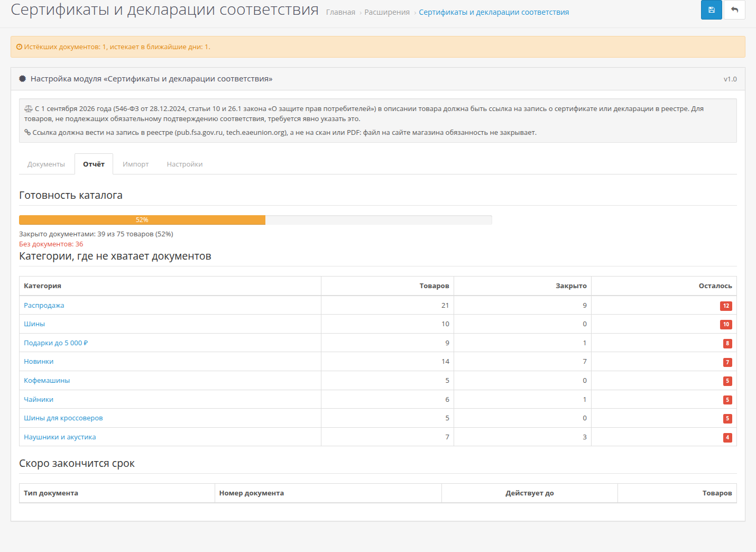The height and width of the screenshot is (552, 756).
Task: Click Сертификаты и декларации соответствия breadcrumb
Action: click(x=494, y=12)
